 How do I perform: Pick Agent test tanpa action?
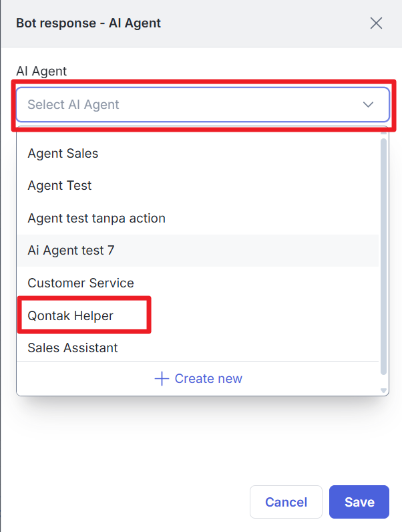(x=96, y=219)
